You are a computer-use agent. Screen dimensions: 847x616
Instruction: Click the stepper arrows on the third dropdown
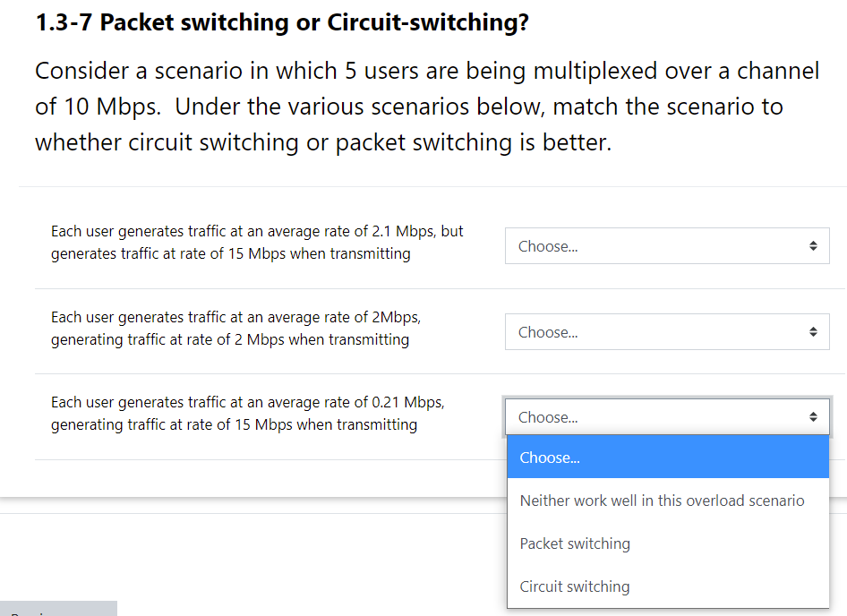[814, 415]
